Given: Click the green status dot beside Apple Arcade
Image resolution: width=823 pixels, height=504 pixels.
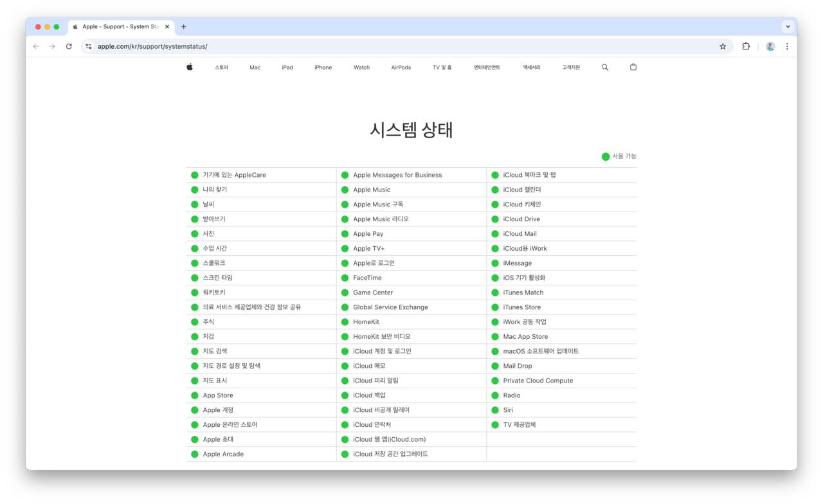Looking at the screenshot, I should coord(195,455).
